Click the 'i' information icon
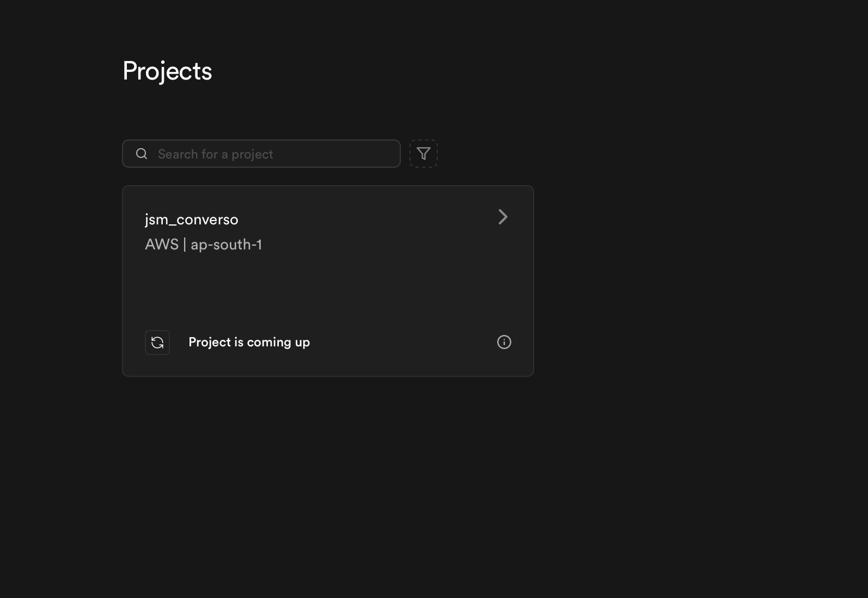Screen dimensions: 868x598 (x=504, y=342)
